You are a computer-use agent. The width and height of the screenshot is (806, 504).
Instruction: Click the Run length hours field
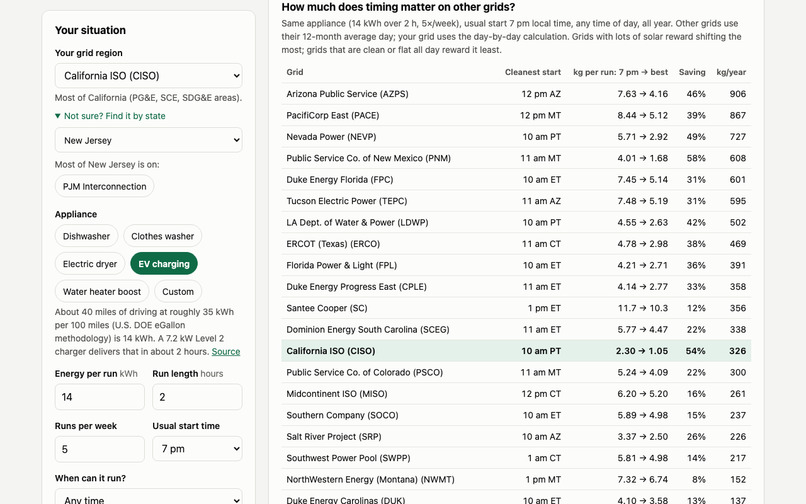tap(197, 397)
